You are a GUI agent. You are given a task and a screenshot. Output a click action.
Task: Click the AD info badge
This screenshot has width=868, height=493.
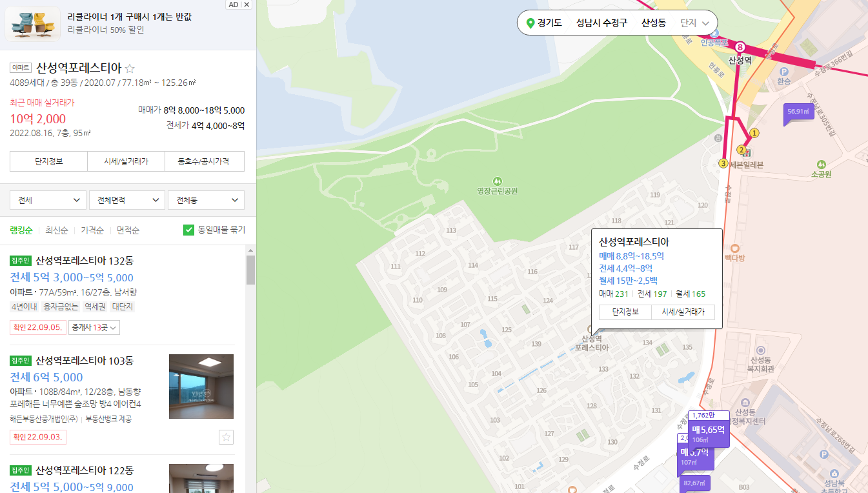point(234,5)
